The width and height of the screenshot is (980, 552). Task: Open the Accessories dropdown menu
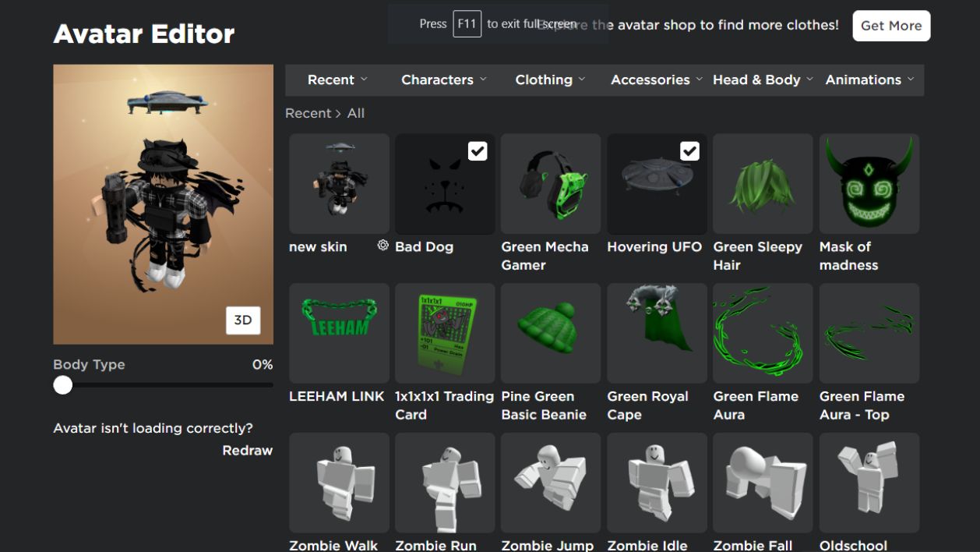657,80
